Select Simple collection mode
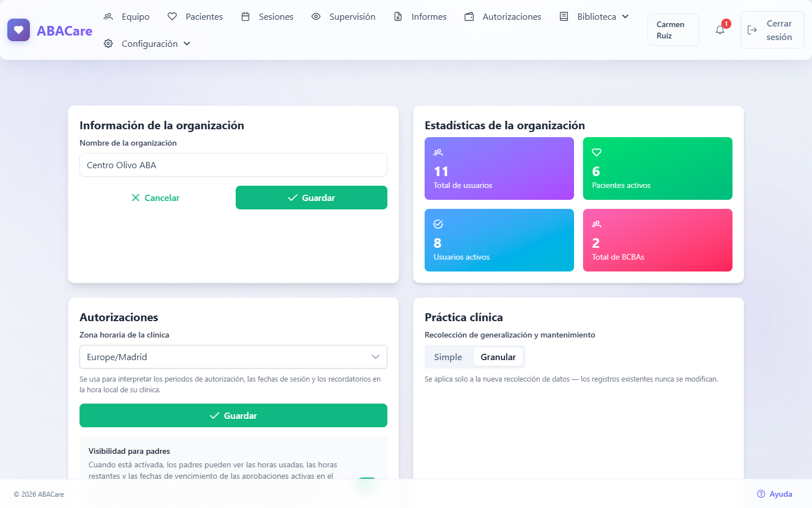The image size is (812, 508). 448,357
